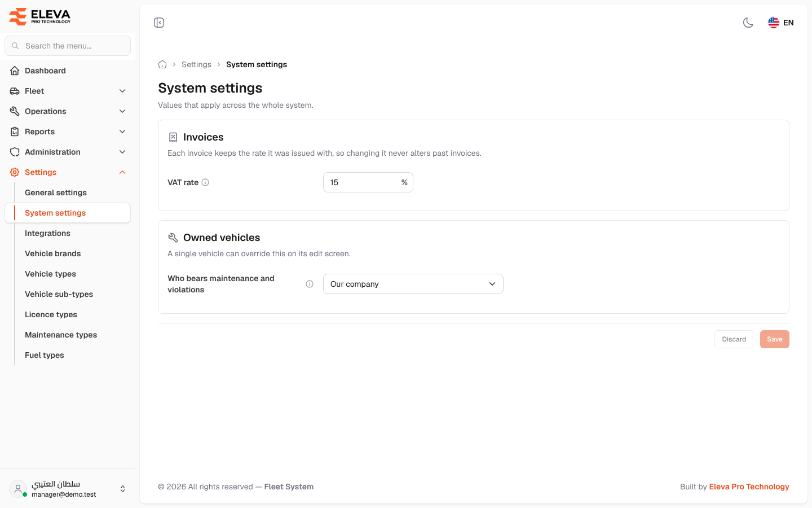This screenshot has height=508, width=812.
Task: Expand the Fleet menu chevron
Action: point(122,91)
